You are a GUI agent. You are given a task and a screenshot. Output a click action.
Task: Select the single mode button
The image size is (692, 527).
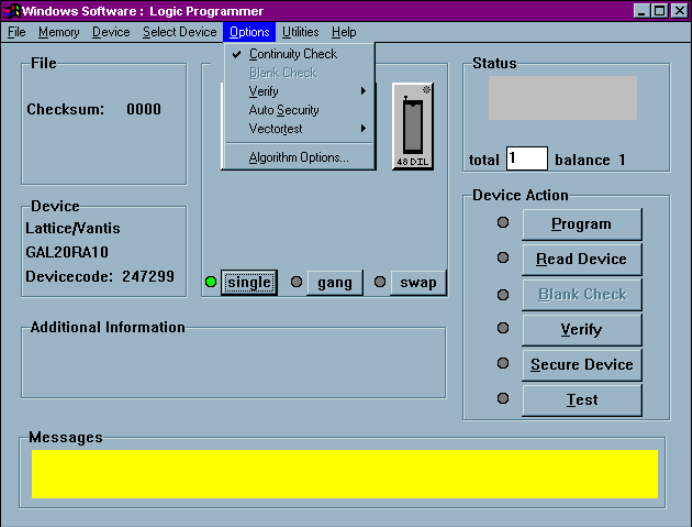point(249,282)
